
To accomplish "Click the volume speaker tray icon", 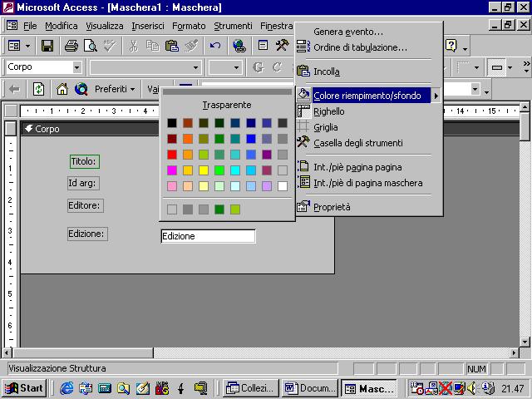I will (x=471, y=388).
